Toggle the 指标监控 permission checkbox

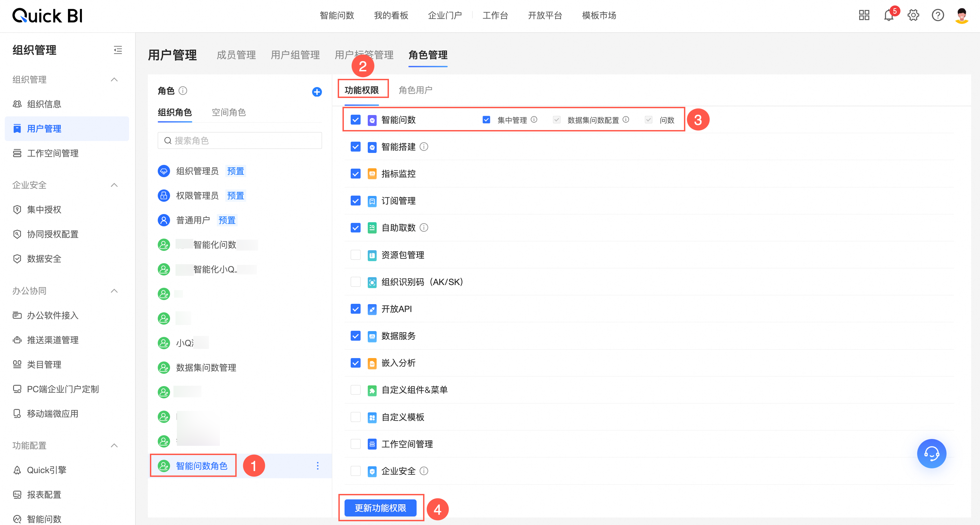(355, 174)
